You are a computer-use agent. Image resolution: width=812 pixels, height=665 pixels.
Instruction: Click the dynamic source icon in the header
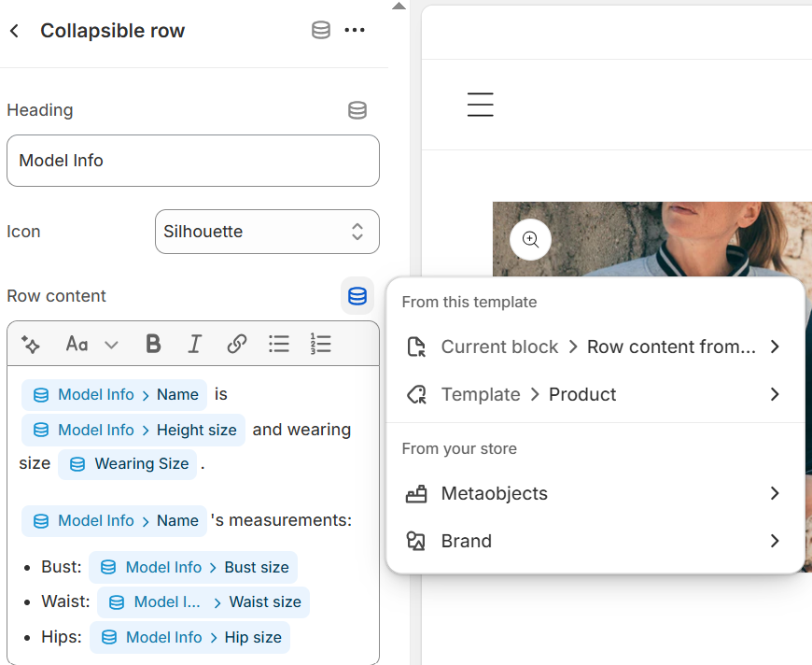(x=321, y=31)
